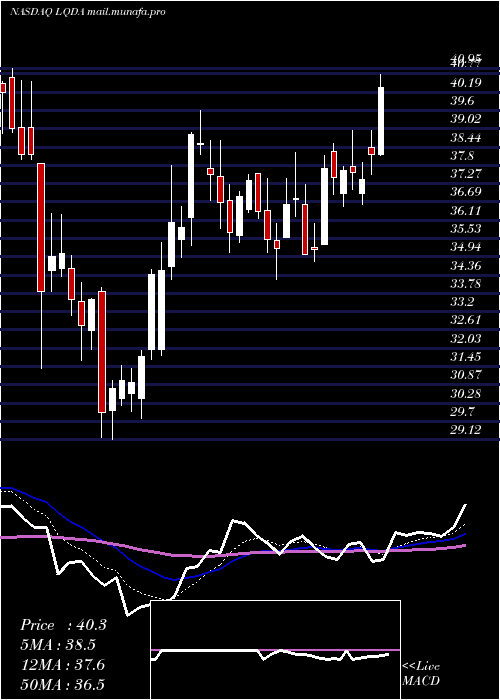Click the '12MA : 37.6' readout
The height and width of the screenshot is (700, 500).
[62, 665]
